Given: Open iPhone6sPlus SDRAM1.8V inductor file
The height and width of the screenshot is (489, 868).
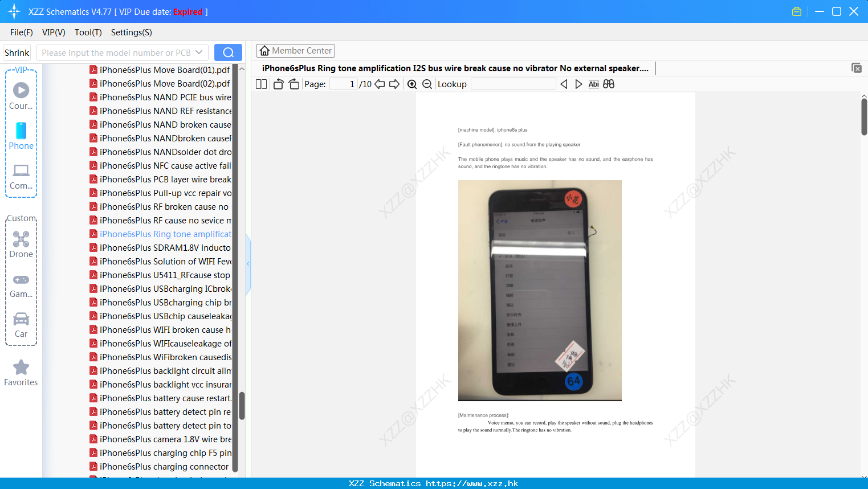Looking at the screenshot, I should pyautogui.click(x=160, y=248).
